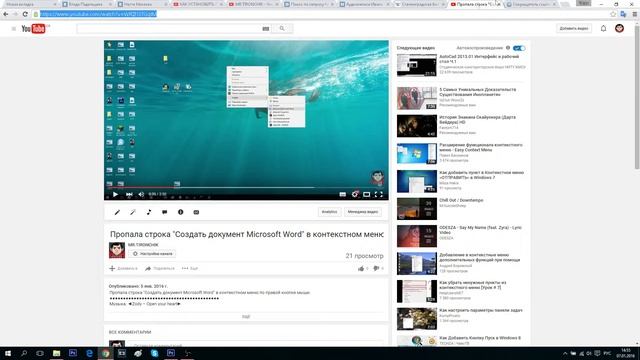Open the on-screen keyboard icon in search
Viewport: 640px width, 360px height.
pos(266,29)
